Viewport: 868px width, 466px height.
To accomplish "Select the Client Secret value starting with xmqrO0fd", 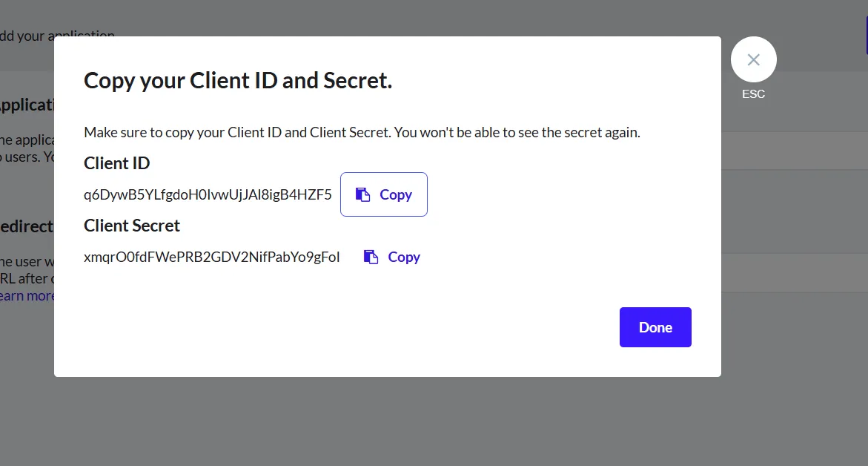I will (x=211, y=257).
